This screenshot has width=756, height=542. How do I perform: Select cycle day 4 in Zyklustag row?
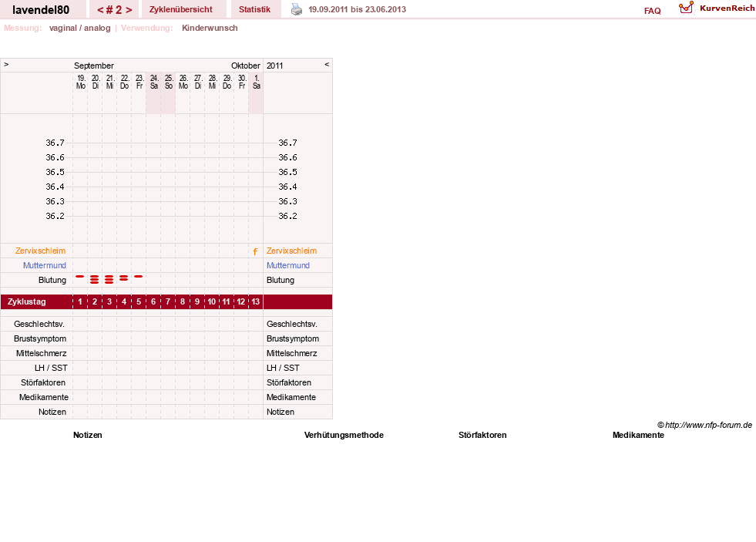pyautogui.click(x=124, y=302)
